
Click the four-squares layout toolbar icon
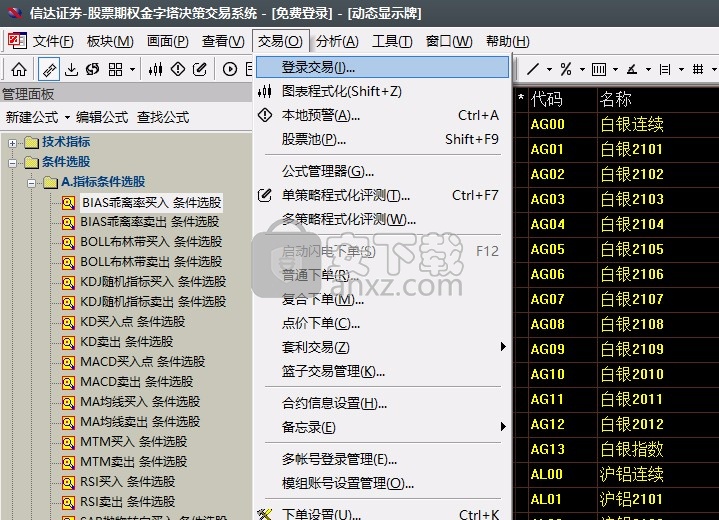[x=115, y=69]
